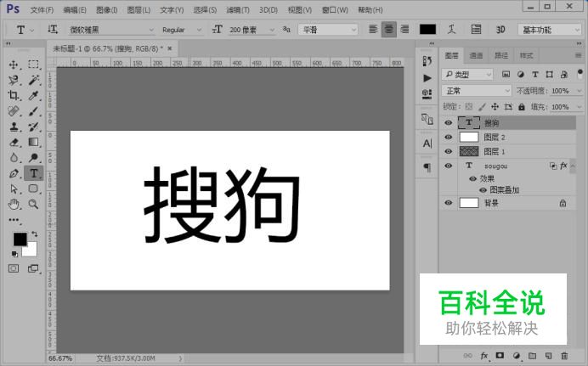Select the Blur tool
This screenshot has width=588, height=366.
14,158
